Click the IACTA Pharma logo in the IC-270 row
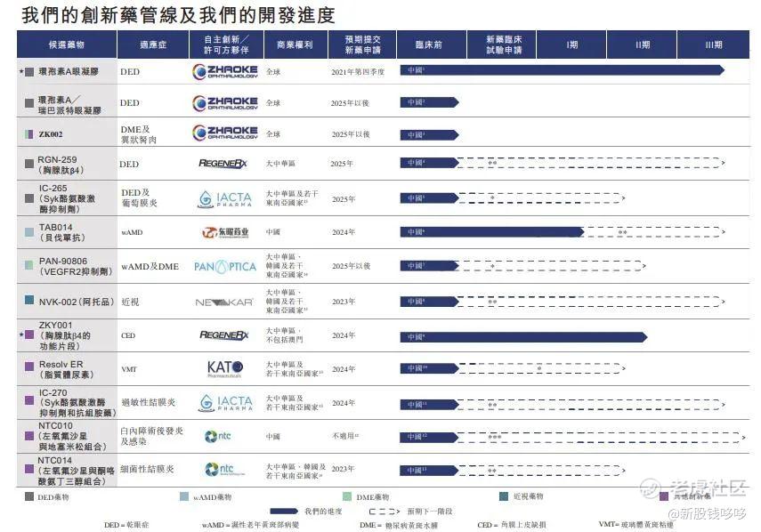Image resolution: width=761 pixels, height=532 pixels. 226,402
